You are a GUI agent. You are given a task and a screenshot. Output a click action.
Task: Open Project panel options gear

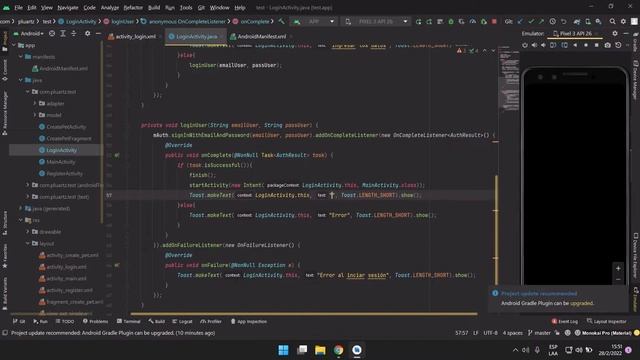coord(87,33)
